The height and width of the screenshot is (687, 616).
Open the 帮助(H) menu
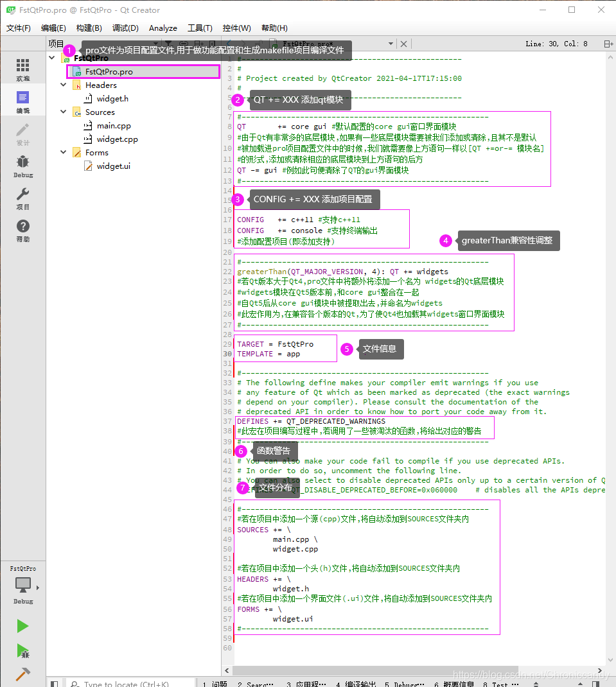tap(274, 28)
